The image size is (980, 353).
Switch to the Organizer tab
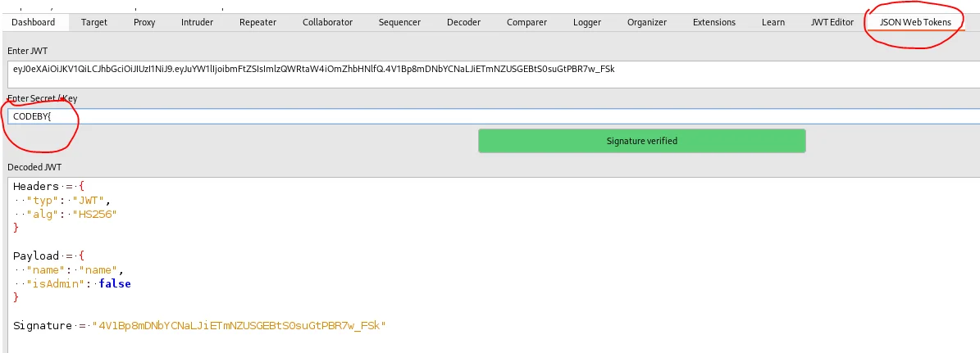coord(647,22)
